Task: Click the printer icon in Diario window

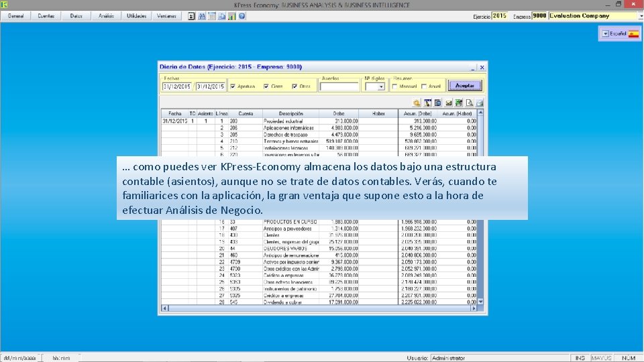Action: (479, 103)
